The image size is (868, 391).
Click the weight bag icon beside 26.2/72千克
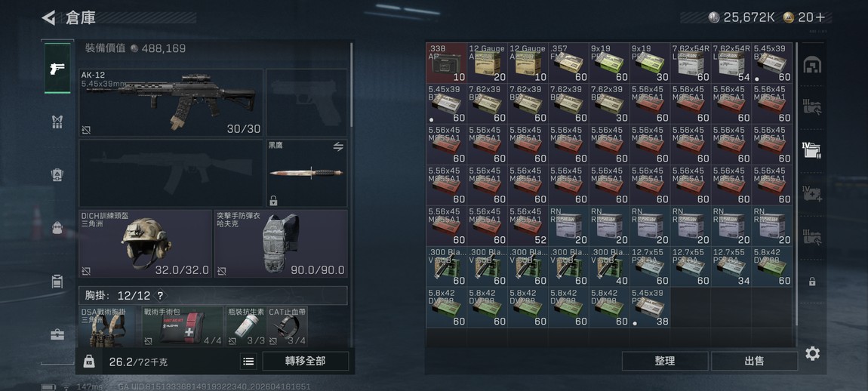89,362
